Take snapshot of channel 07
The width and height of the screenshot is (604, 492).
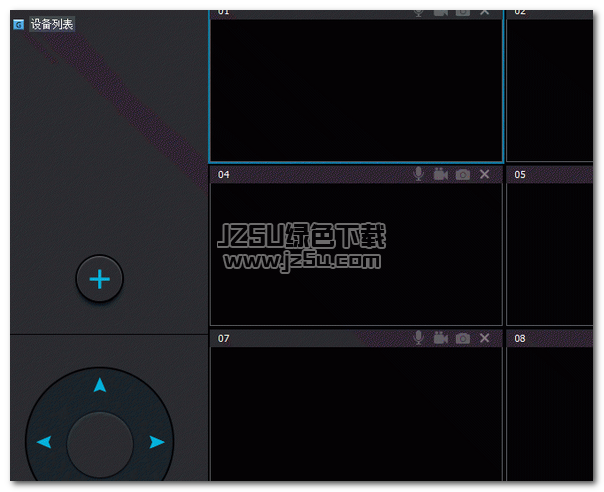(463, 338)
